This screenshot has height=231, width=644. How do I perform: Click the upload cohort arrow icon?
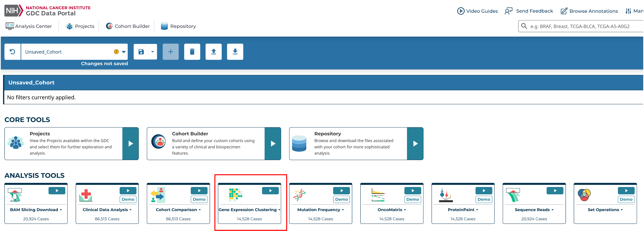[x=213, y=52]
